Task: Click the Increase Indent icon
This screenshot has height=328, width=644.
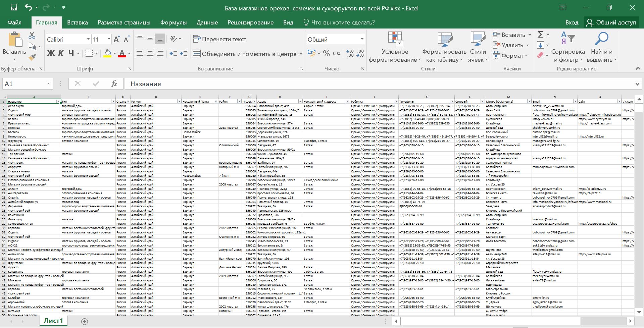Action: [x=184, y=54]
